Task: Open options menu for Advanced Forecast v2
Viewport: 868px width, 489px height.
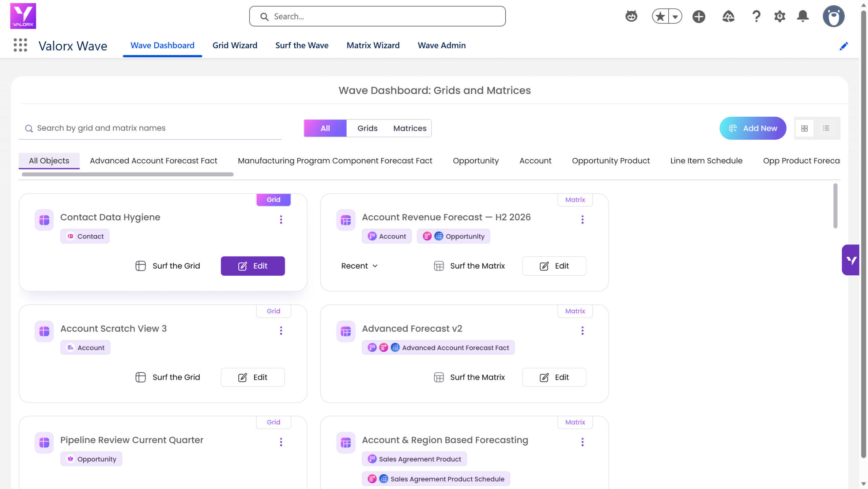Action: click(x=582, y=331)
